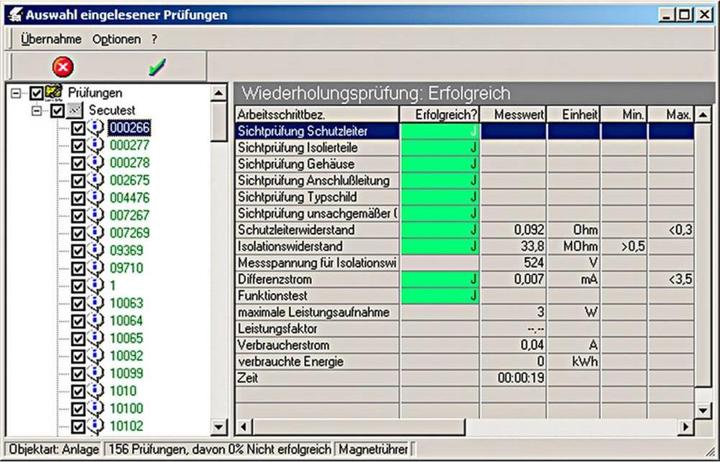The width and height of the screenshot is (720, 462).
Task: Click the test icon beside 000278
Action: [x=96, y=163]
